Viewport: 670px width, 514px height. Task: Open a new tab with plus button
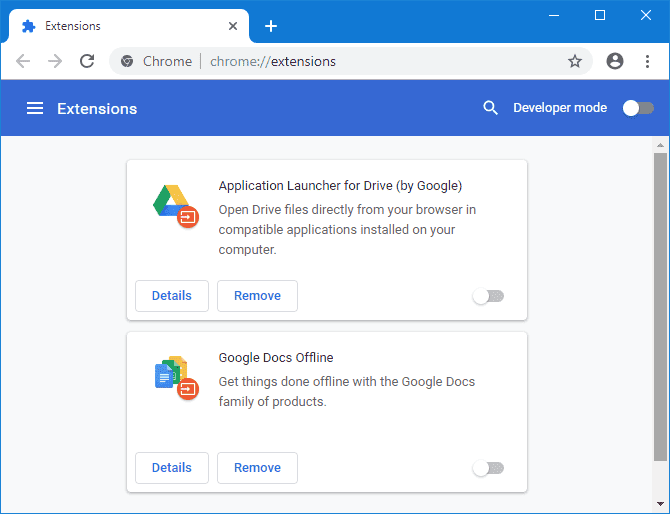coord(270,26)
